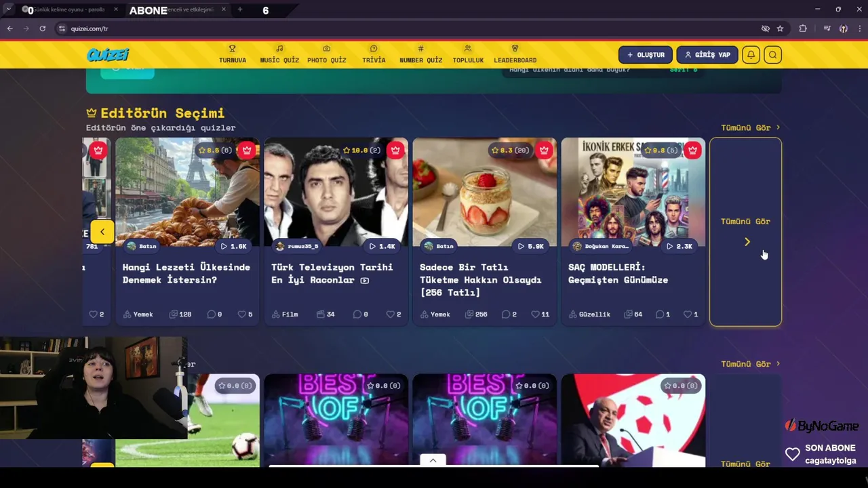Bookmark this page with star icon
Image resolution: width=868 pixels, height=488 pixels.
pyautogui.click(x=780, y=28)
